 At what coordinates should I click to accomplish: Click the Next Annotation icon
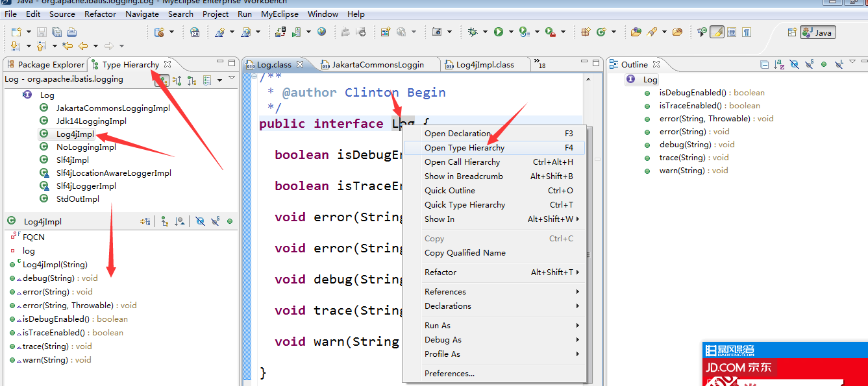pyautogui.click(x=16, y=46)
